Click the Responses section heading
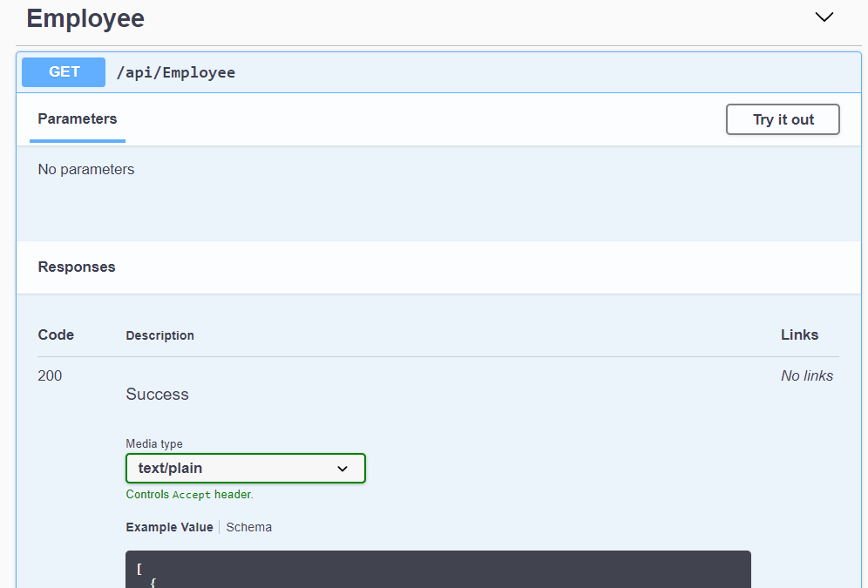 (77, 267)
